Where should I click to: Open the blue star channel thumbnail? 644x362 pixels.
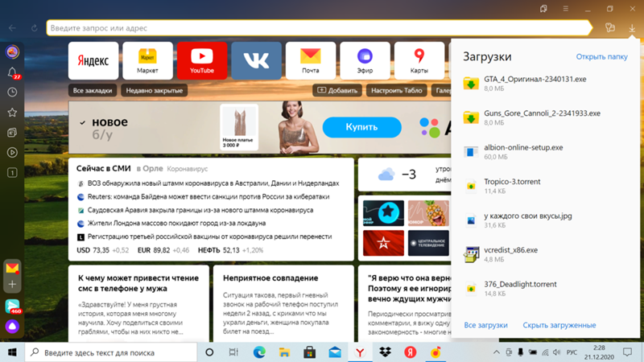click(x=383, y=213)
